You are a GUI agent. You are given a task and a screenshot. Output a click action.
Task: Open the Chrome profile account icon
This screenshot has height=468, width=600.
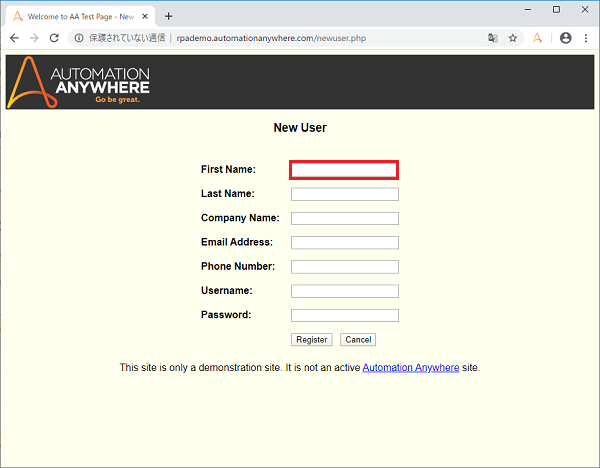566,38
